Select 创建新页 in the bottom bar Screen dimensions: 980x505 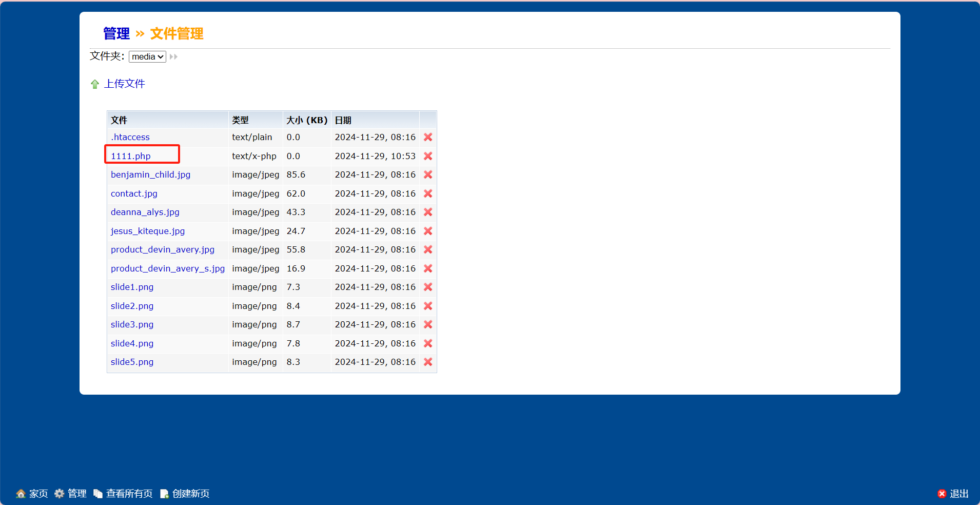click(191, 494)
